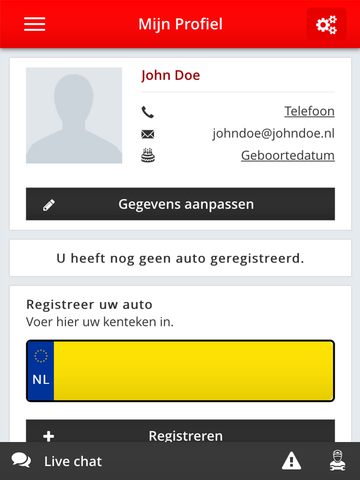The height and width of the screenshot is (480, 360).
Task: Click the Telefoon link
Action: click(x=309, y=111)
